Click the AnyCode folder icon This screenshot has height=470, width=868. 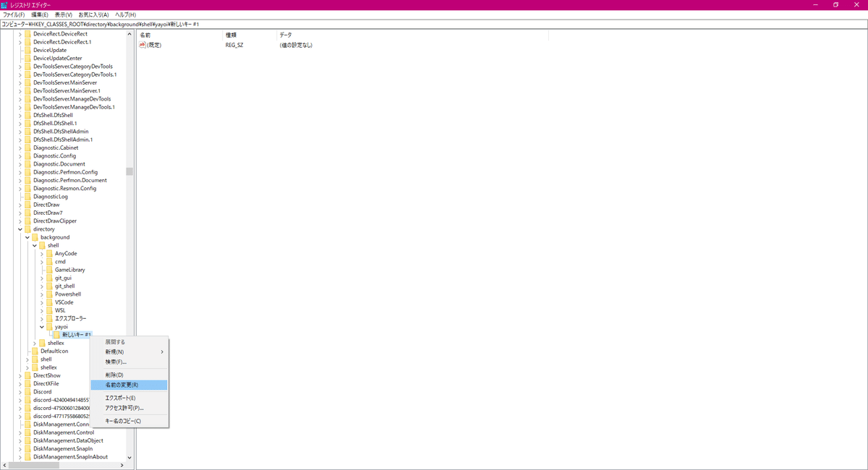[x=49, y=254]
